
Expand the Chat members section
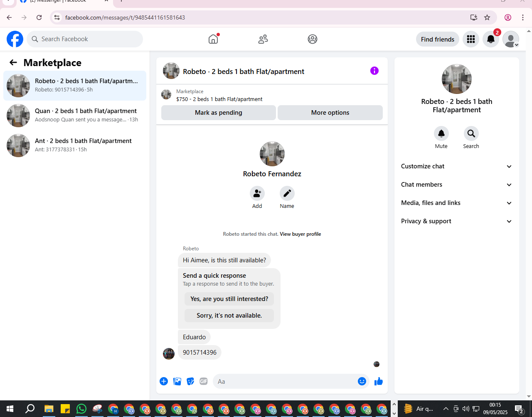[456, 185]
